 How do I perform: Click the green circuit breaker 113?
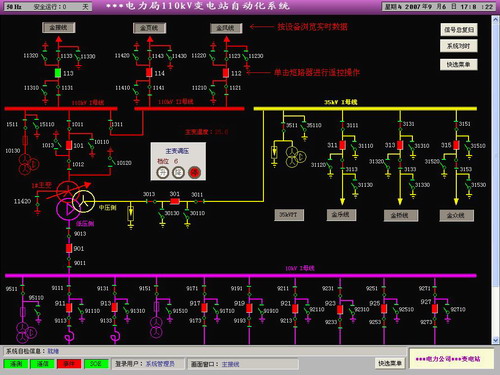tap(58, 73)
